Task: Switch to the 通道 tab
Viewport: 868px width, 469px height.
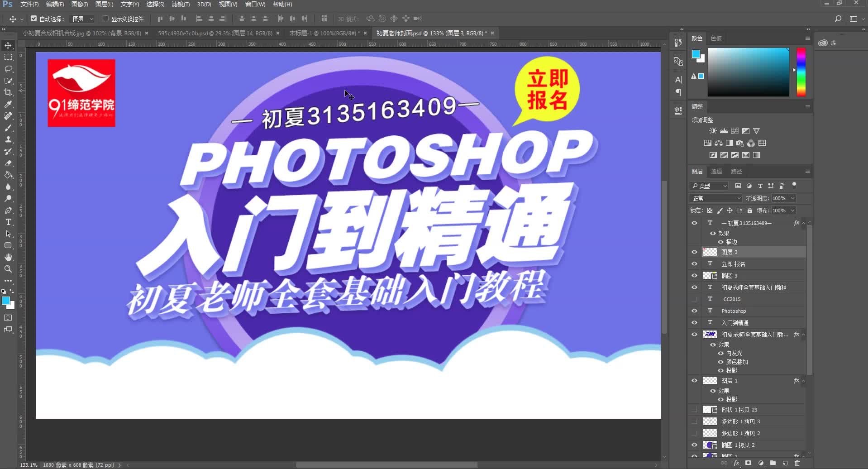Action: tap(717, 171)
